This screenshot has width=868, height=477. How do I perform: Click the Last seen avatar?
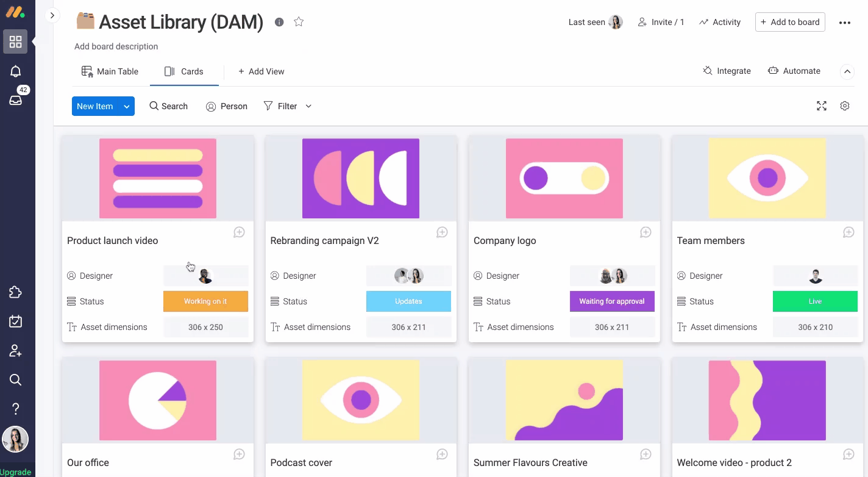pos(616,22)
